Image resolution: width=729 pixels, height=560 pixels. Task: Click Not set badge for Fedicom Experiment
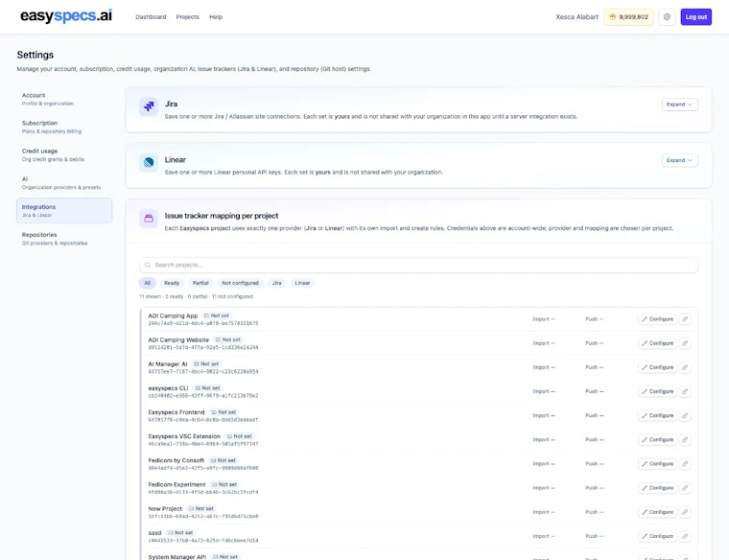[x=224, y=484]
